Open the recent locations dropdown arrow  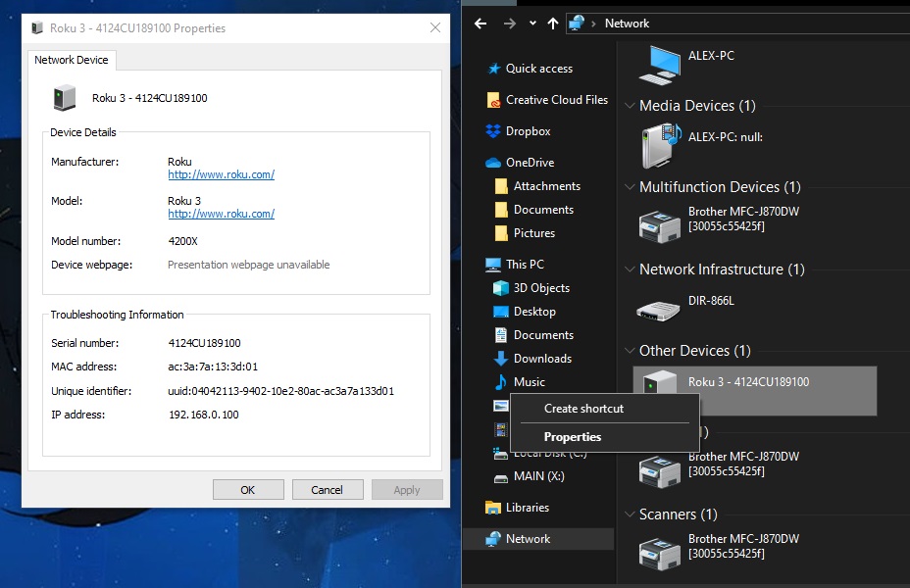click(532, 24)
